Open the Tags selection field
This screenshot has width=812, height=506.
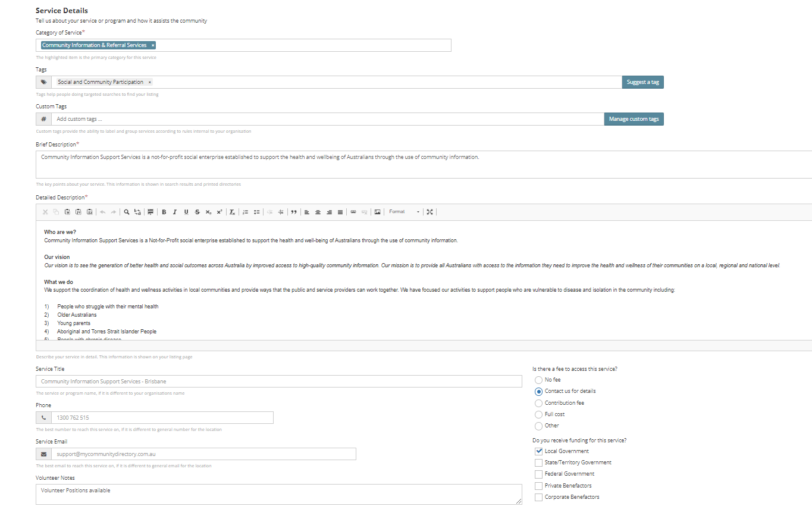pyautogui.click(x=387, y=82)
